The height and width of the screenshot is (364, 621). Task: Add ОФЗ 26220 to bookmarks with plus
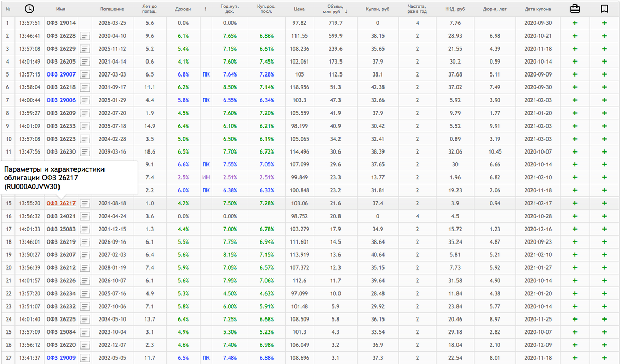tap(604, 345)
